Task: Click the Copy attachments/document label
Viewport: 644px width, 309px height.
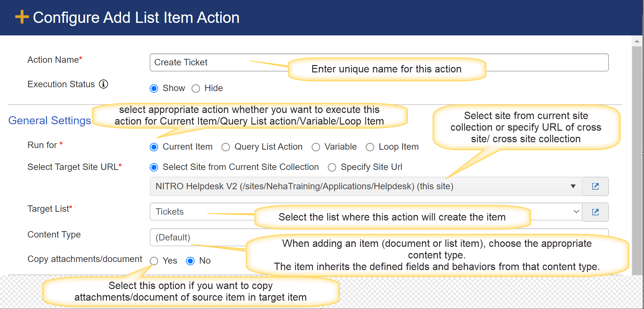Action: (x=85, y=259)
